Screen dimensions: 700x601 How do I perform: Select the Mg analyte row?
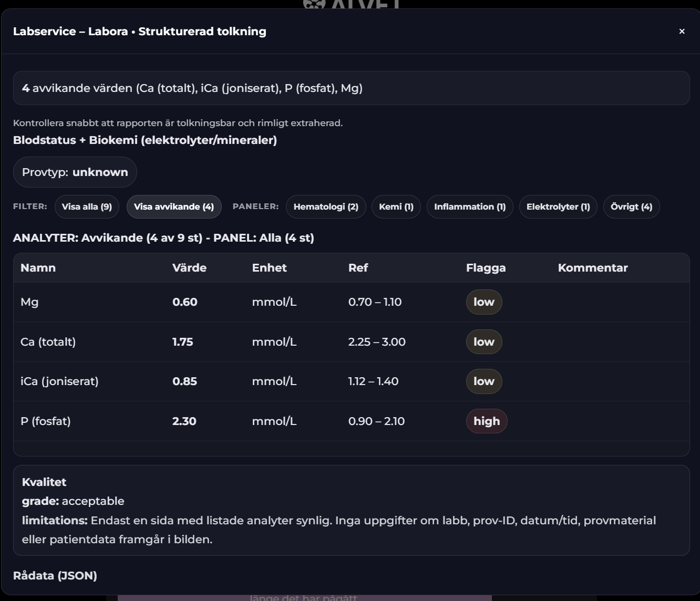click(x=29, y=302)
